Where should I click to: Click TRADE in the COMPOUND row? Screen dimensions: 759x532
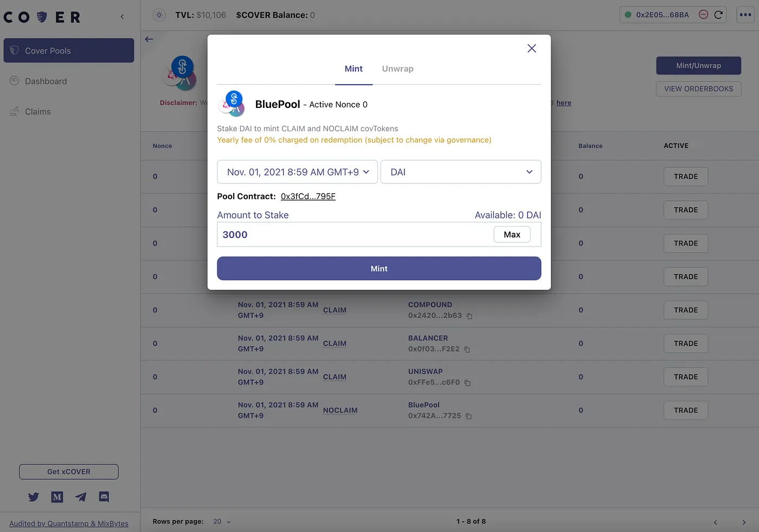[x=686, y=310]
